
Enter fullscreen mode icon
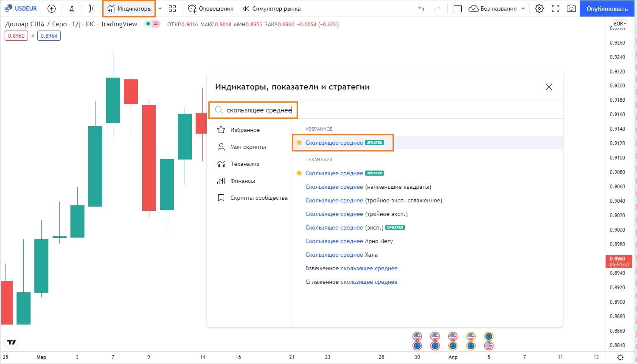[555, 8]
